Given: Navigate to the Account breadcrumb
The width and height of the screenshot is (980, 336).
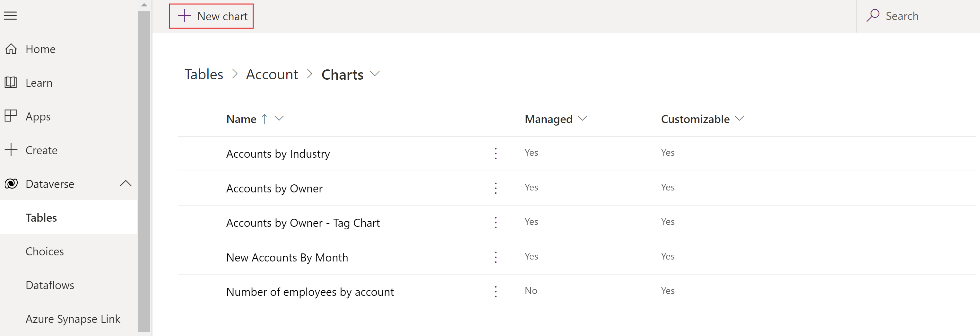Looking at the screenshot, I should click(x=272, y=74).
